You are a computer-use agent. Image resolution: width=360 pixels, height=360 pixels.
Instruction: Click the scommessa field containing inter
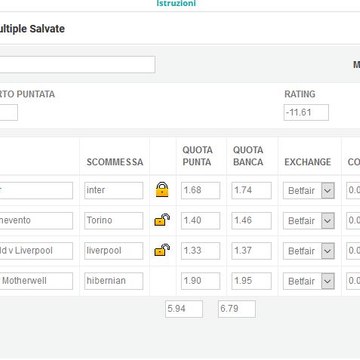click(114, 190)
